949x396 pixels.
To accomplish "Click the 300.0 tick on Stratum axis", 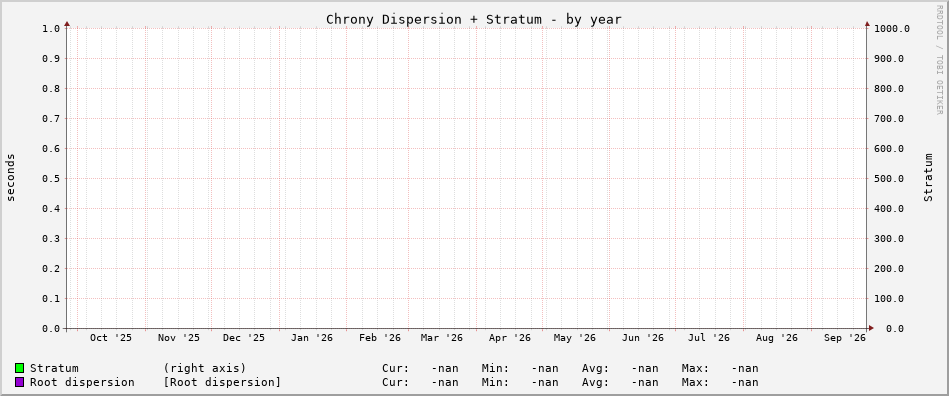I will (x=888, y=239).
